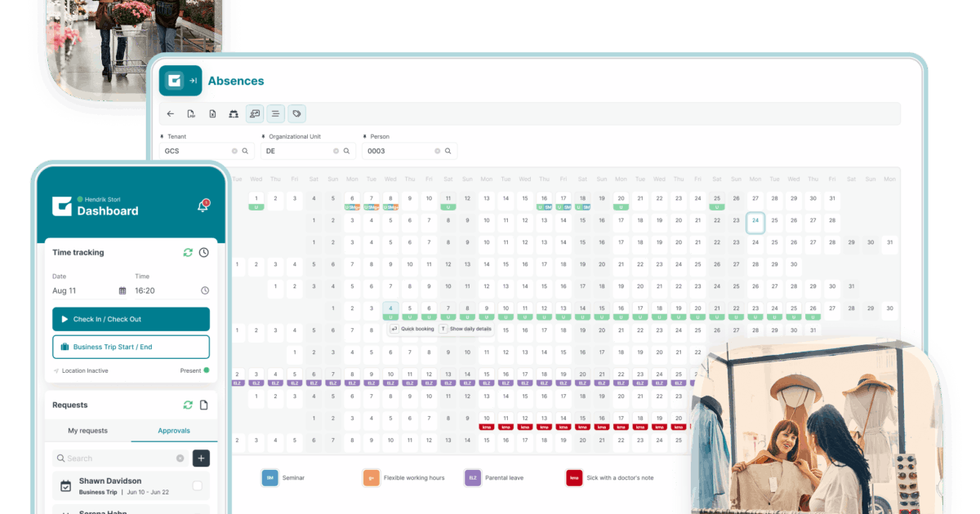Refresh the Requests list

pyautogui.click(x=188, y=405)
